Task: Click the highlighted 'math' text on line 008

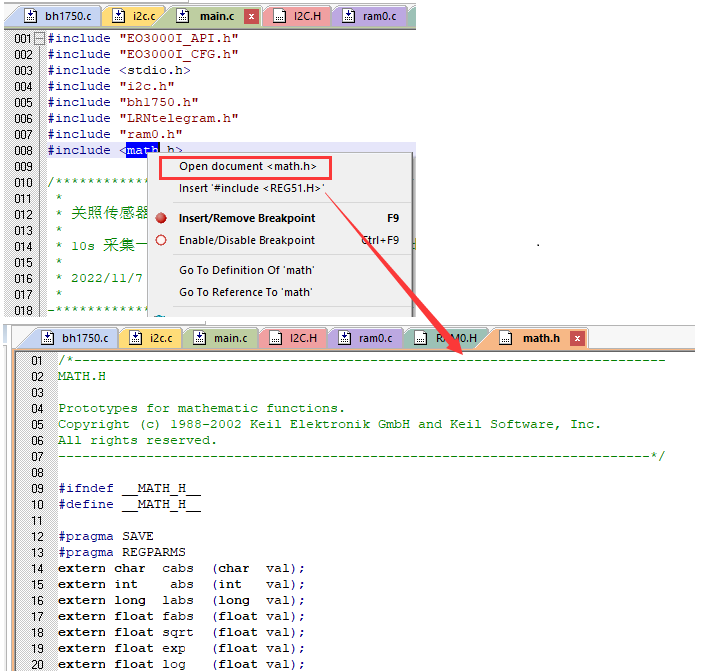Action: (142, 150)
